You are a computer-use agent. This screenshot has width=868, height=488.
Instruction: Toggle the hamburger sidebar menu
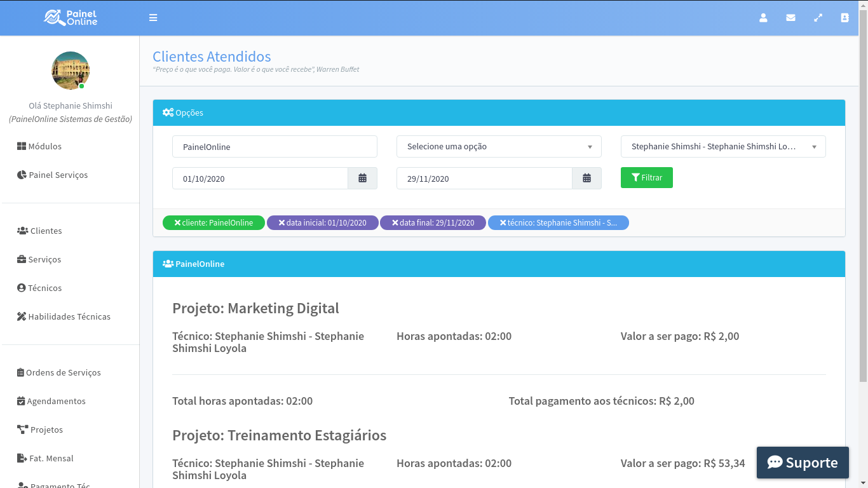tap(153, 18)
